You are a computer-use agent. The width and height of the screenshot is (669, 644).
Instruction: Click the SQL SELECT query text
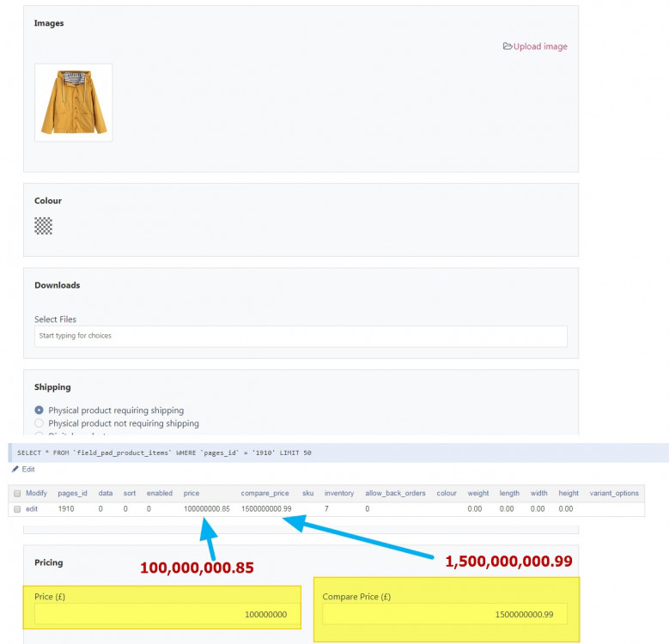[164, 453]
